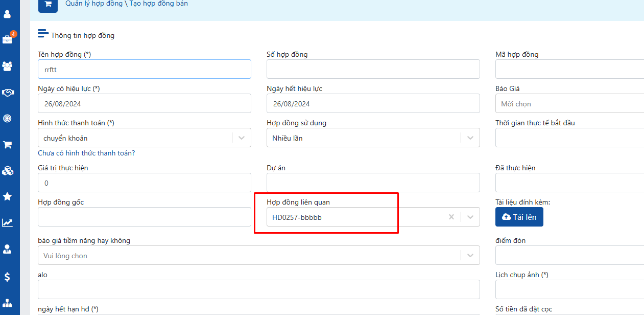Click the Tải lên upload button

(x=519, y=217)
